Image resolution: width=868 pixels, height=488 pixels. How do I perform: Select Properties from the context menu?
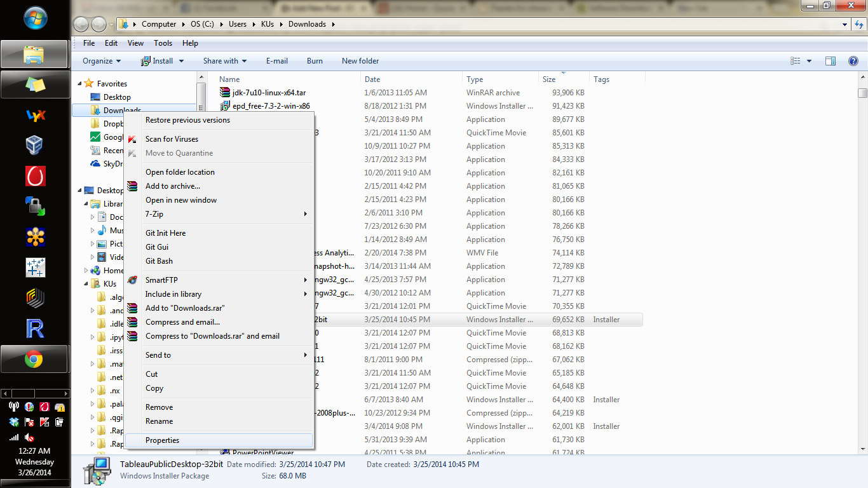[x=163, y=440]
